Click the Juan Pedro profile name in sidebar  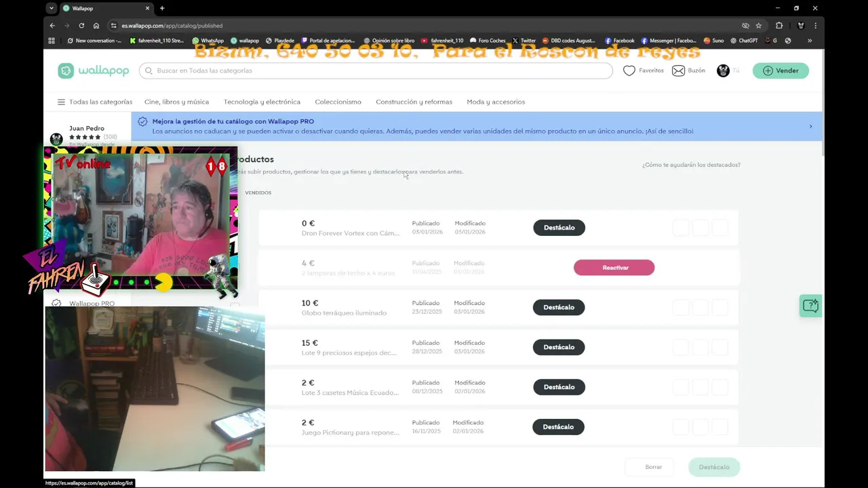tap(87, 128)
